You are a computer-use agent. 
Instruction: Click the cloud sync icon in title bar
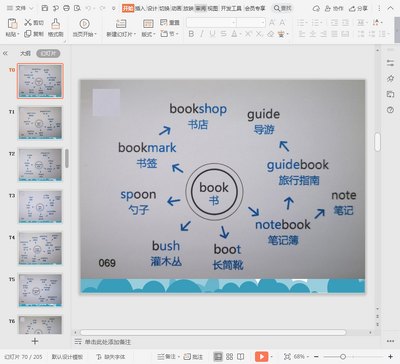(x=316, y=8)
